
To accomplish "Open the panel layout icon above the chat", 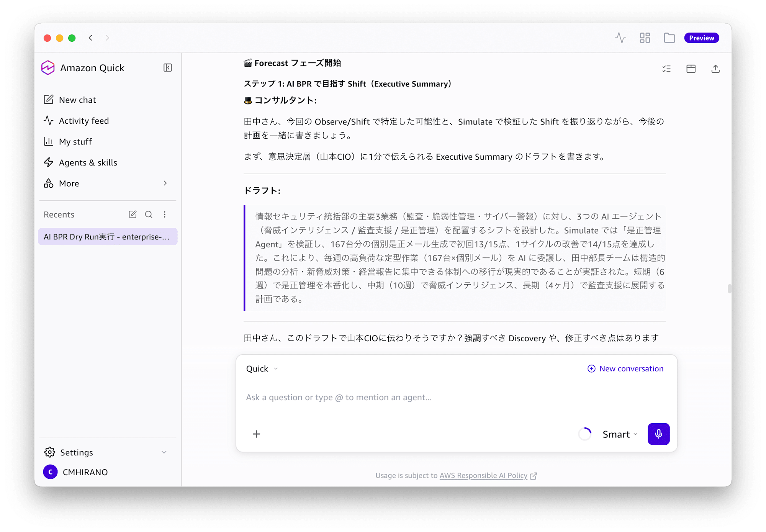I will click(x=691, y=69).
